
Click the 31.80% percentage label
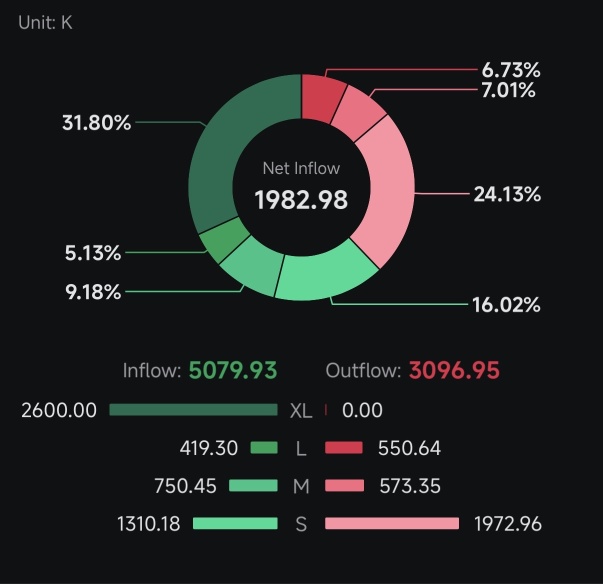(96, 123)
